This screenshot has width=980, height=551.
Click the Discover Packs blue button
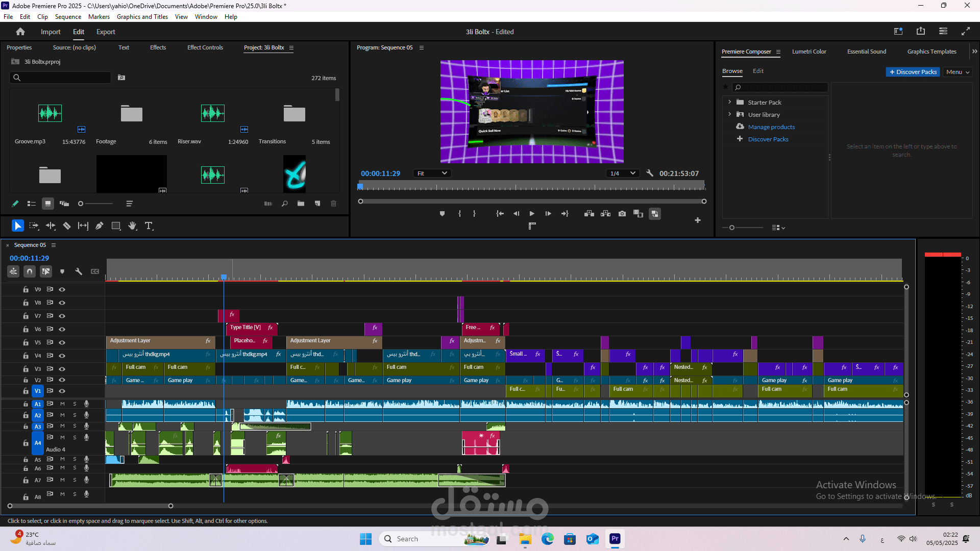point(913,72)
